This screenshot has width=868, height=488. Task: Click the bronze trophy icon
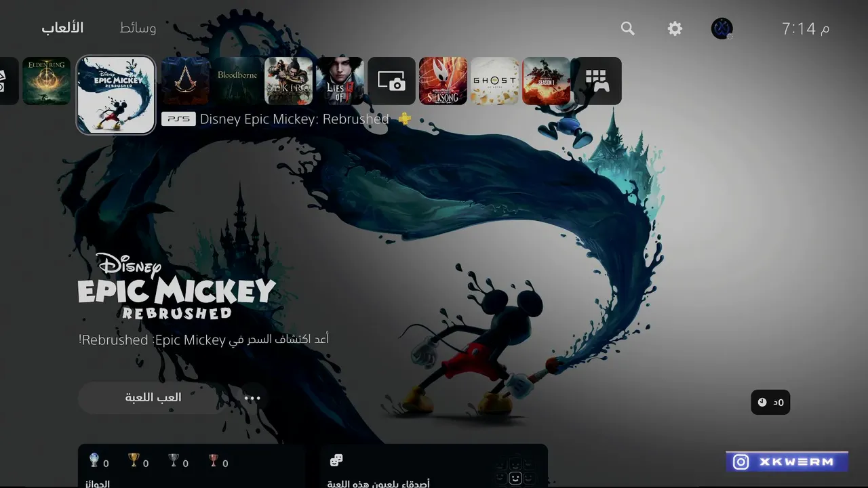click(x=214, y=461)
